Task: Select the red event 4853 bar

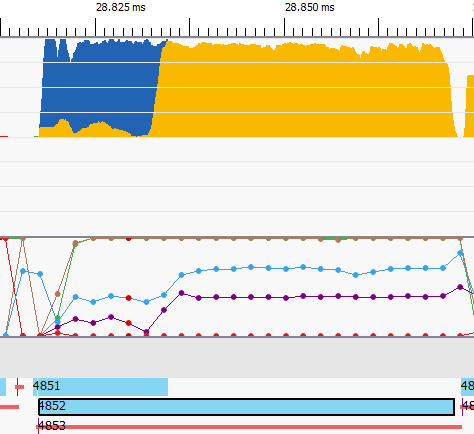Action: [249, 427]
